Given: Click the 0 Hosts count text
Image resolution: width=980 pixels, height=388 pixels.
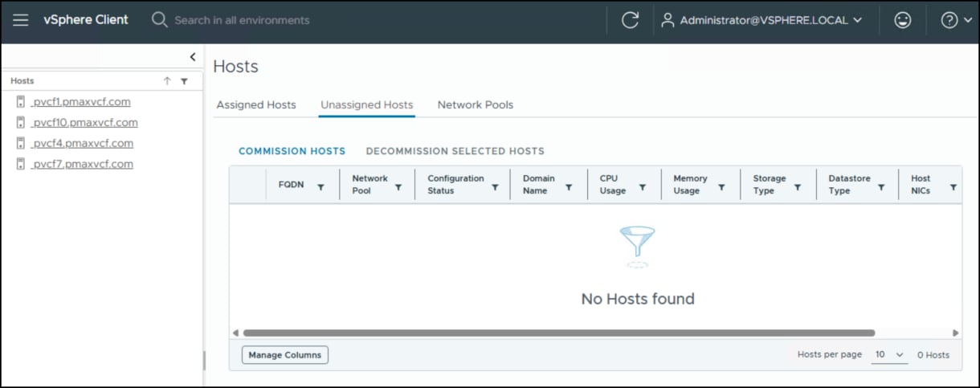Looking at the screenshot, I should tap(933, 354).
